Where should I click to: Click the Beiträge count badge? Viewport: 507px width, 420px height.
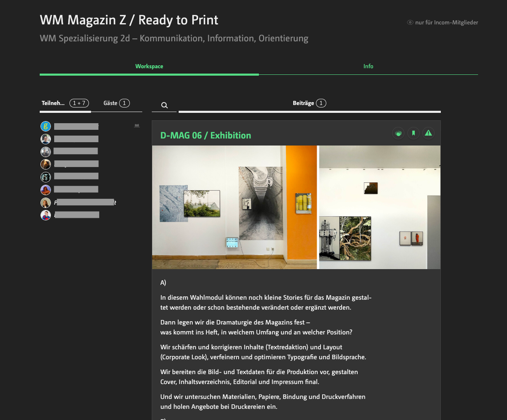(x=321, y=103)
